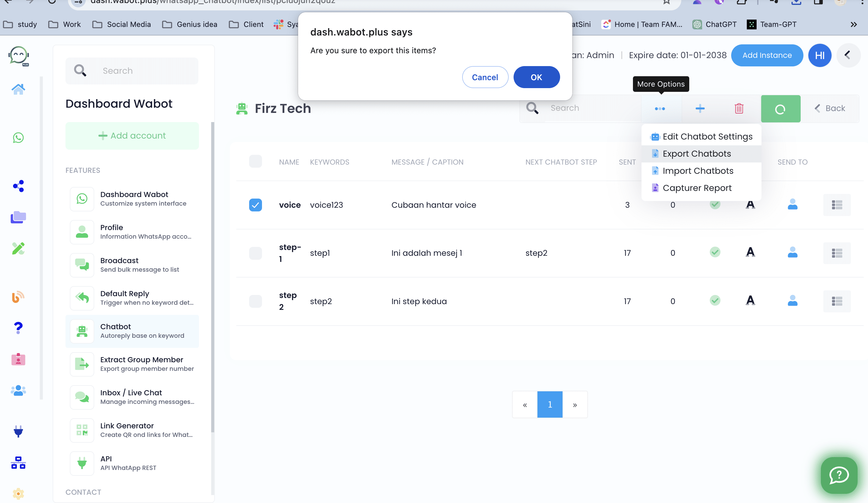Open the WhatsApp icon in left rail
Screen dimensions: 868x503
(18, 138)
